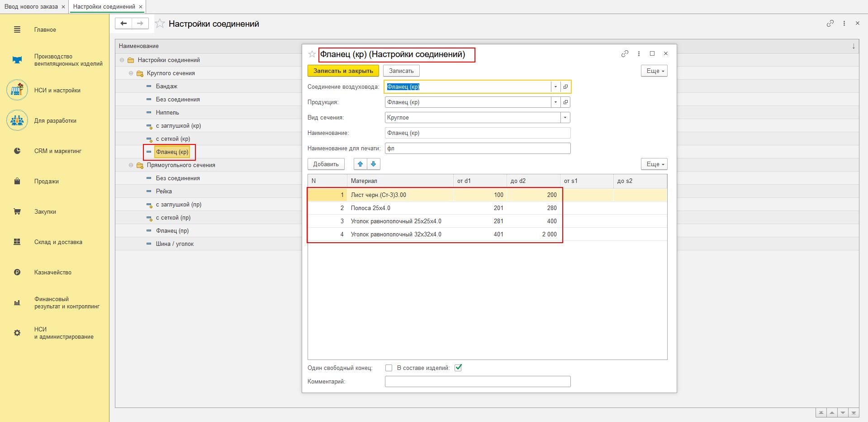This screenshot has width=868, height=422.
Task: Open the Продажи section
Action: tap(47, 182)
